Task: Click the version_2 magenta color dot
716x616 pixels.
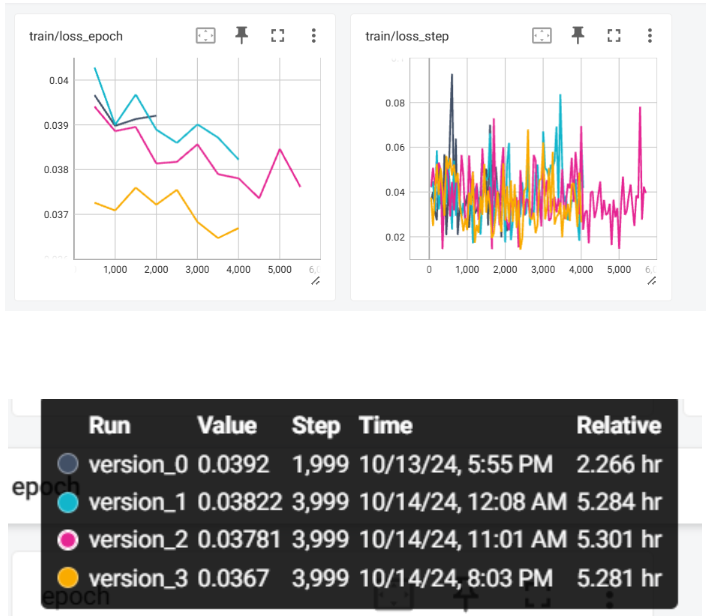Action: pyautogui.click(x=68, y=540)
